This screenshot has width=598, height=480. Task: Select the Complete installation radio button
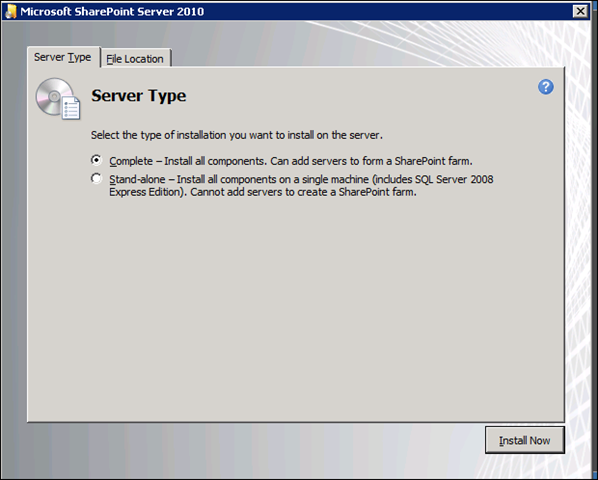(x=96, y=160)
